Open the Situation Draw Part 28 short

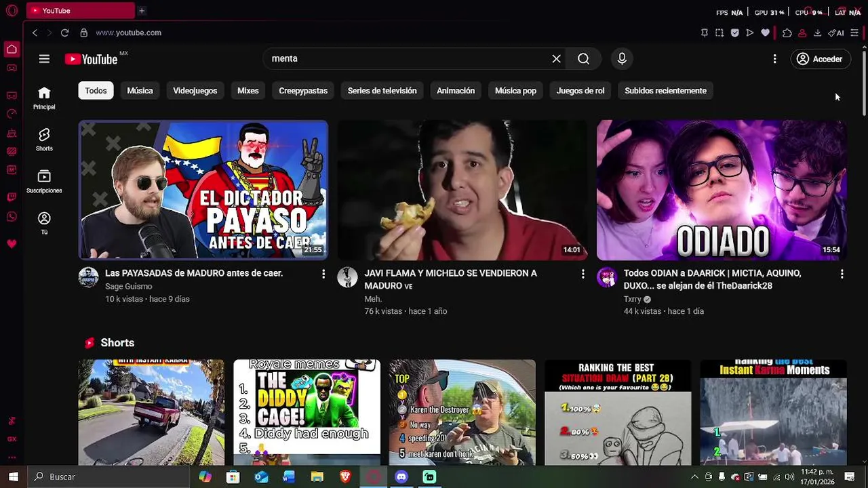(x=618, y=412)
